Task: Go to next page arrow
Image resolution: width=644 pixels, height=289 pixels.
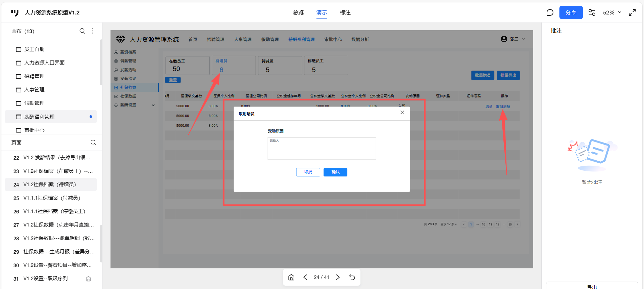Action: click(x=338, y=277)
